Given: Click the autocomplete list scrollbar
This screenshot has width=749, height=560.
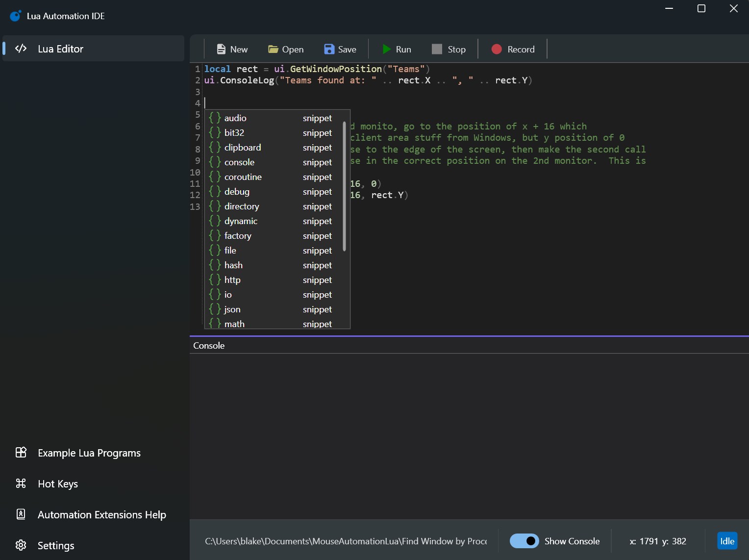Looking at the screenshot, I should click(x=345, y=186).
